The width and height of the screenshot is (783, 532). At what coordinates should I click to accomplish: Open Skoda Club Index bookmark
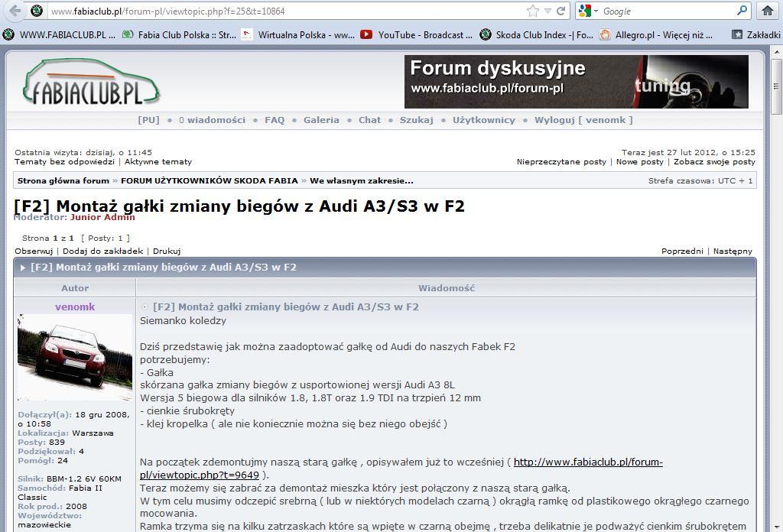click(x=536, y=34)
